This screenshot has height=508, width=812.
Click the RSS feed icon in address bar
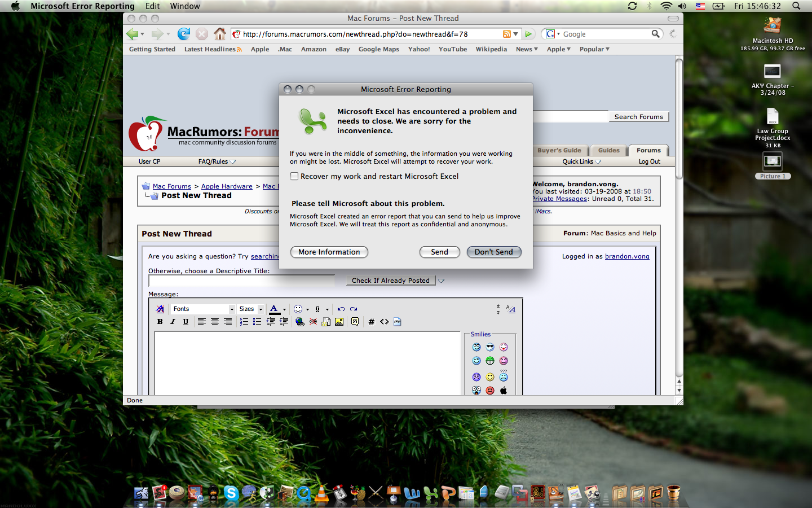point(507,34)
